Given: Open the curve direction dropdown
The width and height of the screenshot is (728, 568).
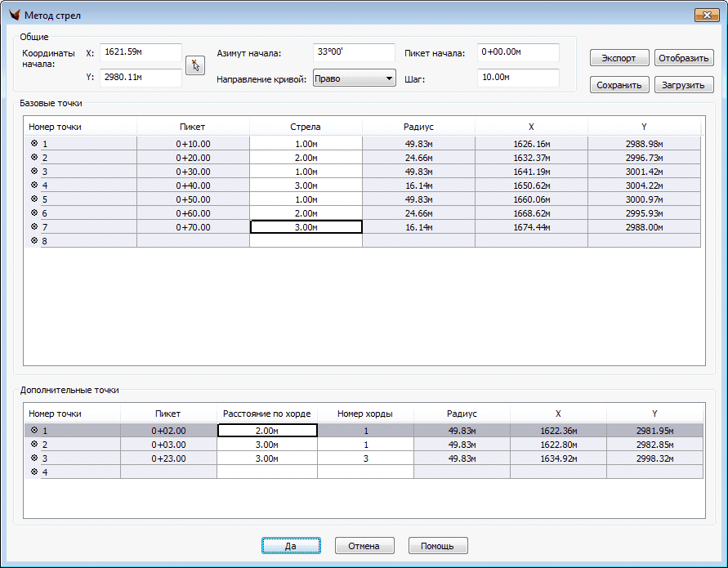Looking at the screenshot, I should pyautogui.click(x=354, y=78).
